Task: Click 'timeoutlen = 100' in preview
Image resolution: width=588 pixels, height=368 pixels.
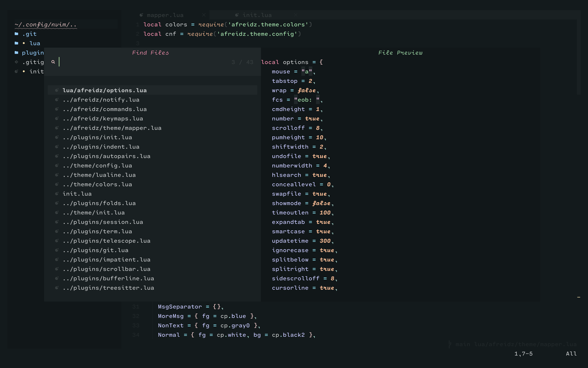Action: [303, 213]
